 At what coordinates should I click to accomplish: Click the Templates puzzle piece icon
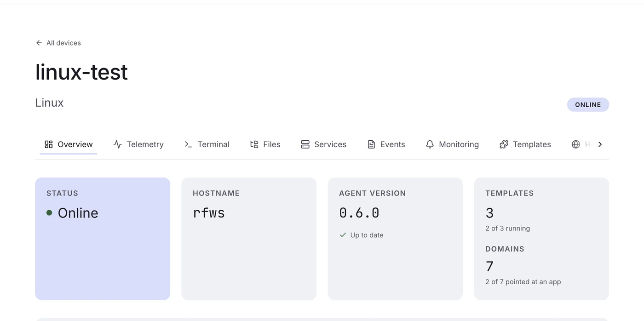[x=504, y=144]
